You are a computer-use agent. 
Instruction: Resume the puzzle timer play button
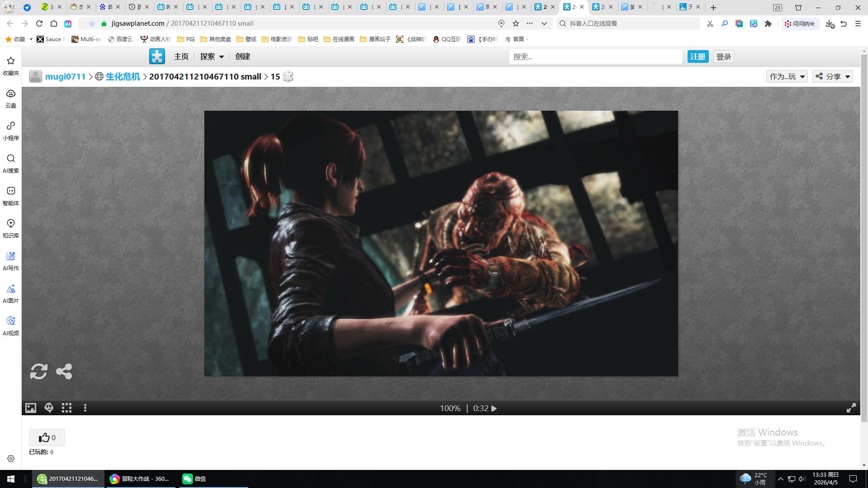494,408
